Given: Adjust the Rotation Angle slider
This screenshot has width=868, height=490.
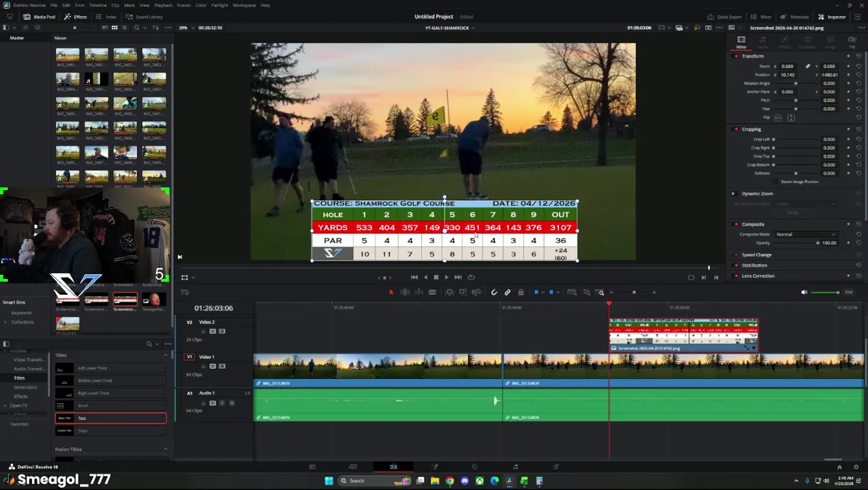Looking at the screenshot, I should click(796, 83).
